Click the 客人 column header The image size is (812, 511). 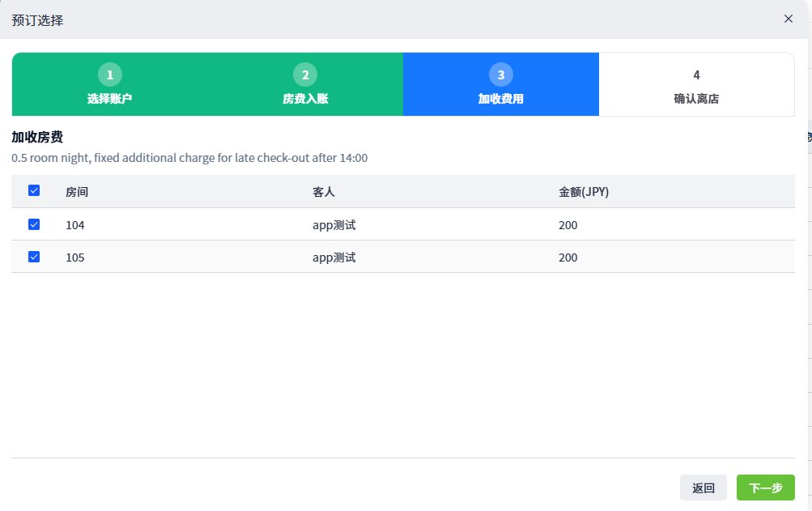(324, 192)
